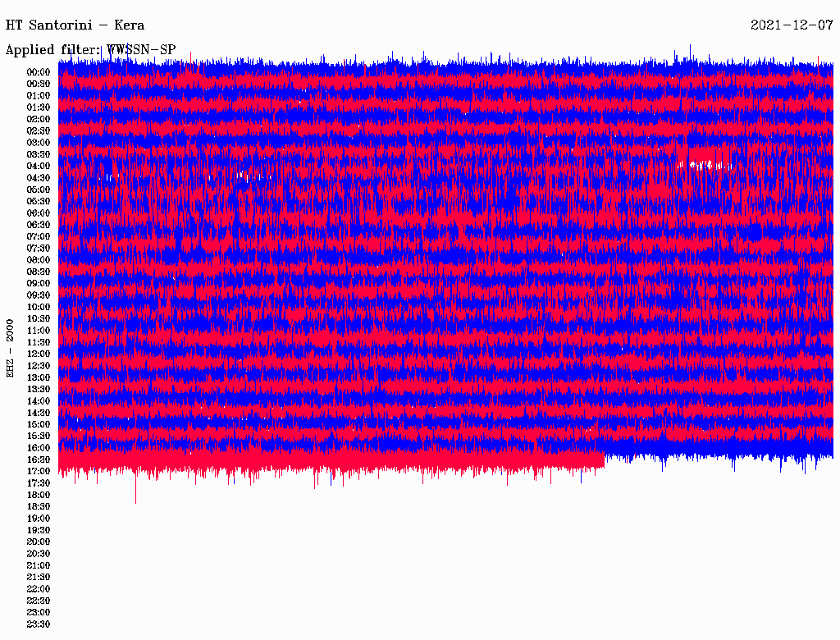Click the 19:00 time label
This screenshot has width=840, height=640.
click(x=39, y=519)
